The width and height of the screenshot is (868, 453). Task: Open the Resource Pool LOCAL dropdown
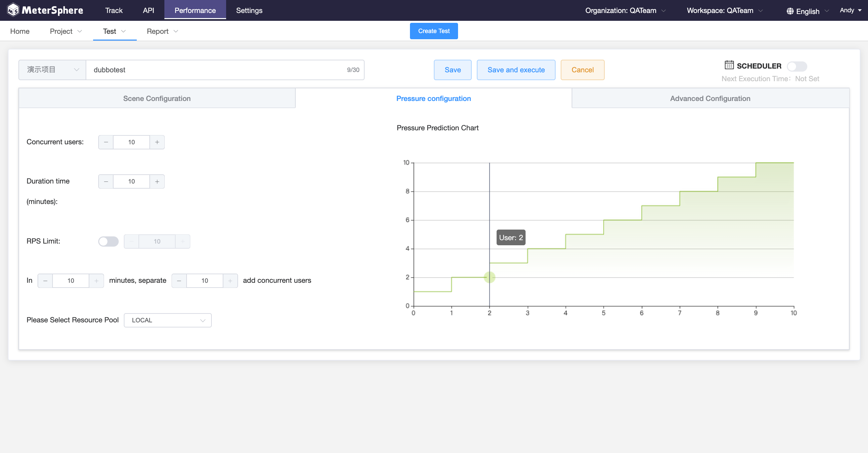coord(167,320)
